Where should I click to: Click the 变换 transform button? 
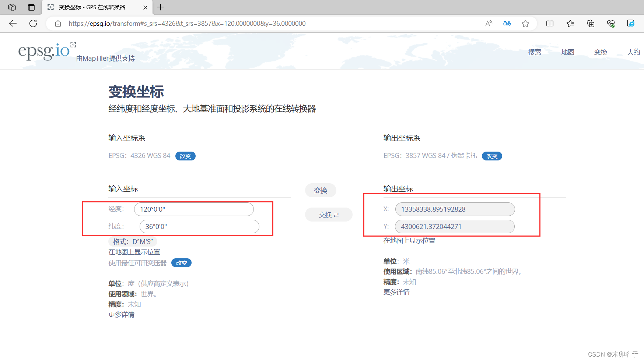coord(321,190)
